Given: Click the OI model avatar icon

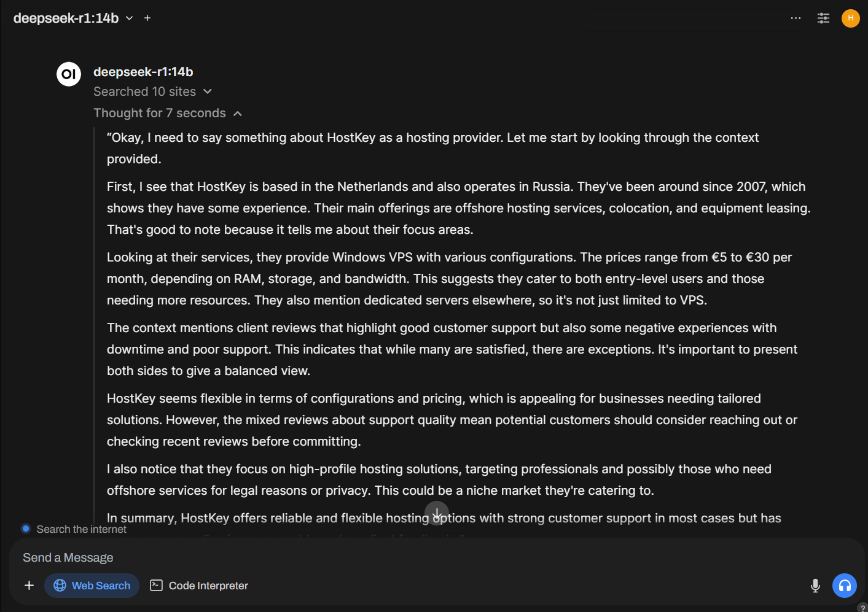Looking at the screenshot, I should click(x=69, y=74).
